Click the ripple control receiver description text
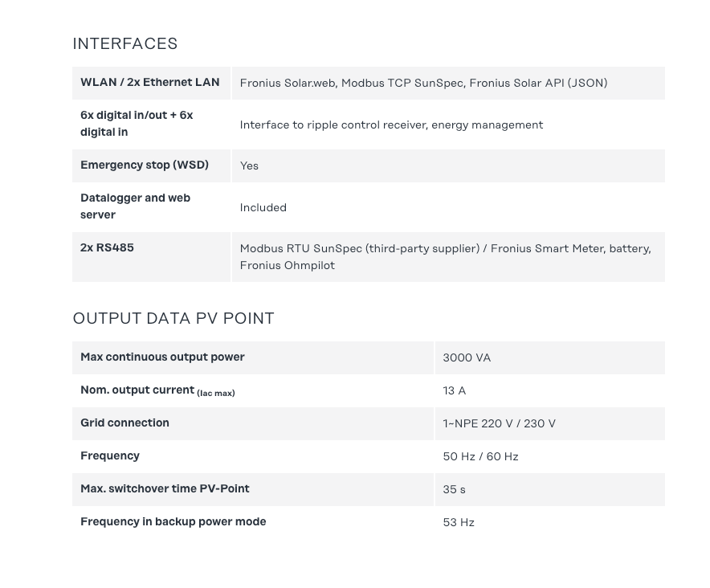 click(391, 125)
